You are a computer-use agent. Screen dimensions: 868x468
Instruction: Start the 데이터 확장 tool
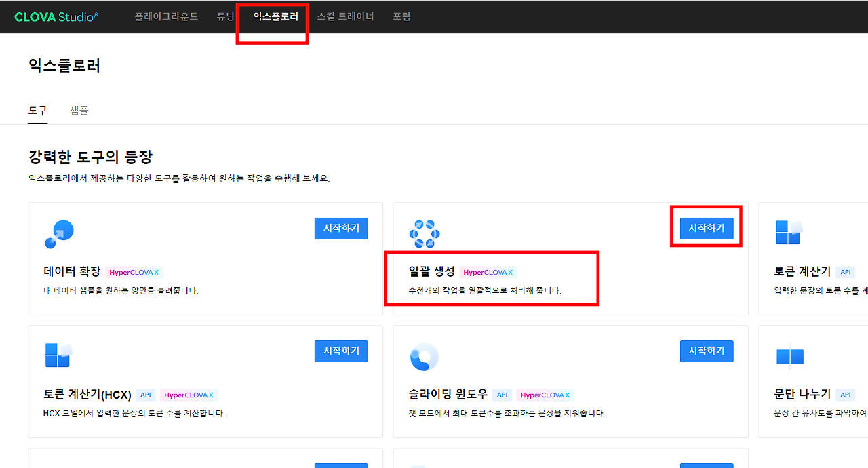pos(341,229)
